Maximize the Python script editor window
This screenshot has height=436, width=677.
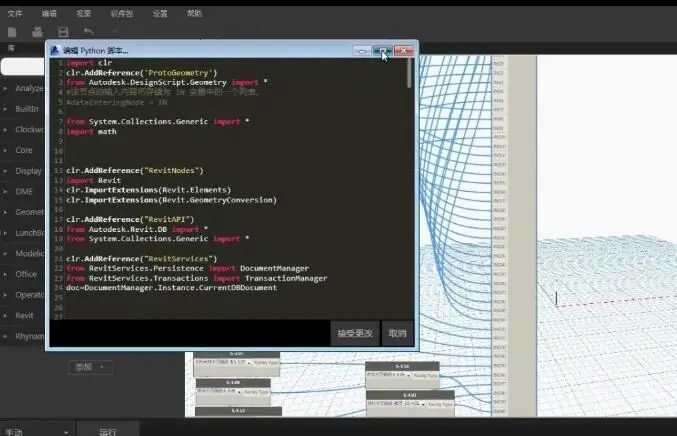[383, 51]
